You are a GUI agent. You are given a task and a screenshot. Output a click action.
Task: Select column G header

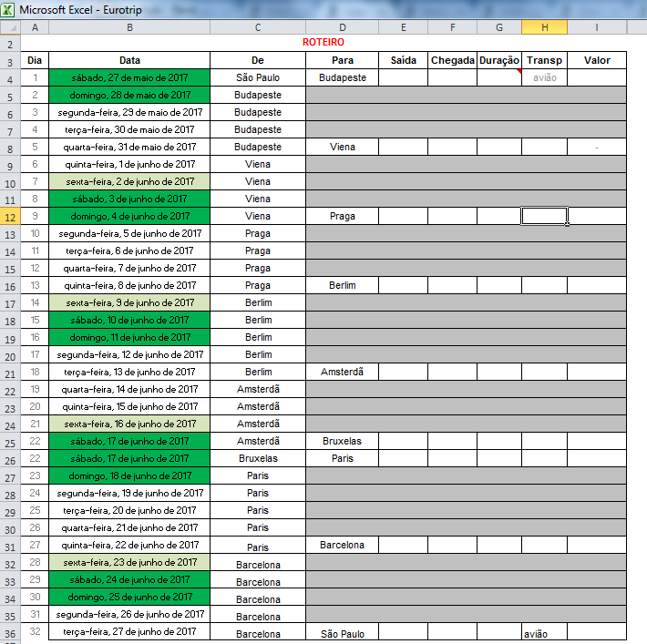pos(499,27)
